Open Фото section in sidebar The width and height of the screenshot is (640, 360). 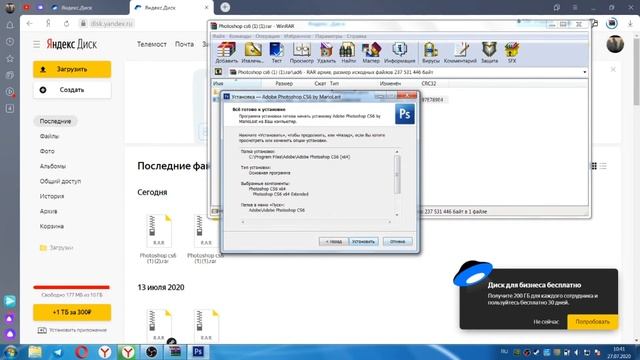[47, 151]
